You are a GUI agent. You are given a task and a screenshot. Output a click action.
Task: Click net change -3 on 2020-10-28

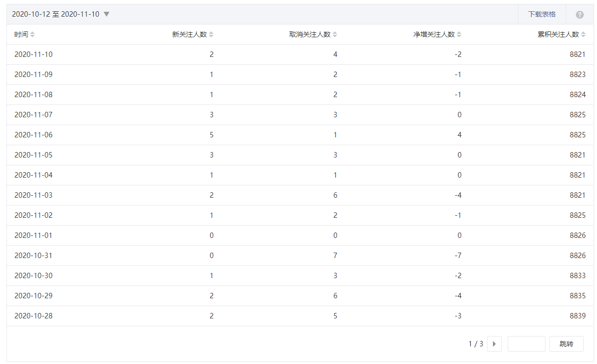click(458, 316)
